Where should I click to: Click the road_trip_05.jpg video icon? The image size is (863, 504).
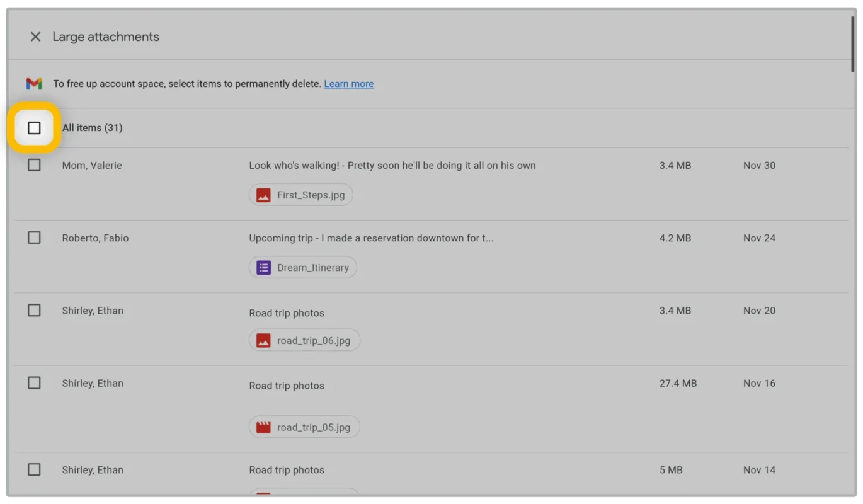tap(263, 427)
